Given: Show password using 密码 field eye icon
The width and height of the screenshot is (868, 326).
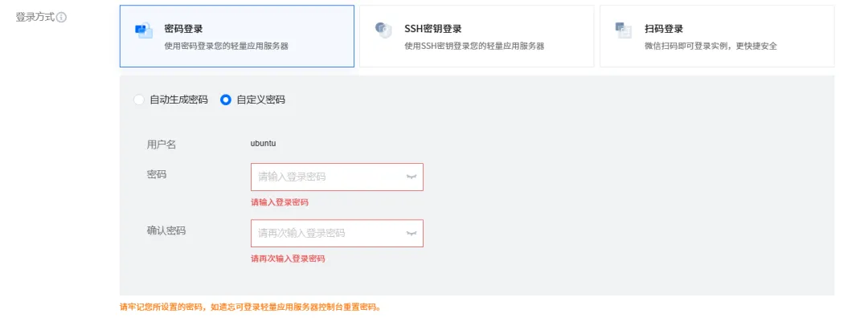Looking at the screenshot, I should click(411, 177).
